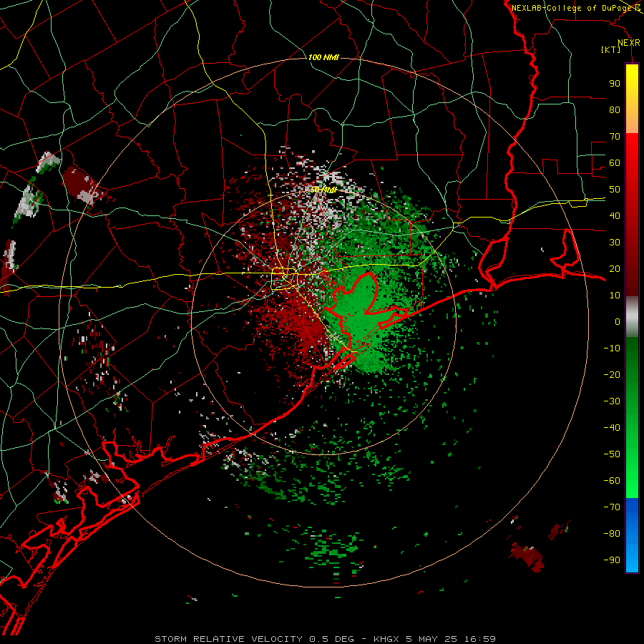The width and height of the screenshot is (644, 644).
Task: Select the 60 value on velocity scale
Action: [615, 162]
